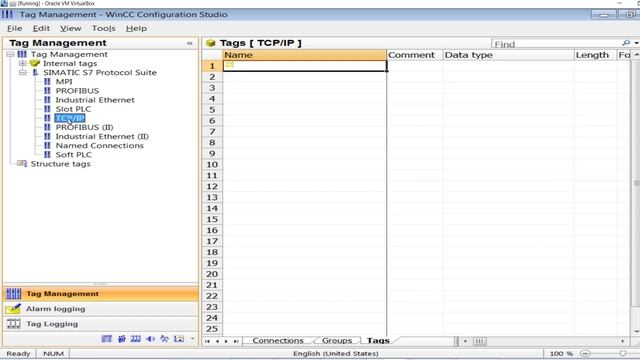Click Industrial Ethernet (II) channel icon
The width and height of the screenshot is (640, 360).
click(47, 136)
